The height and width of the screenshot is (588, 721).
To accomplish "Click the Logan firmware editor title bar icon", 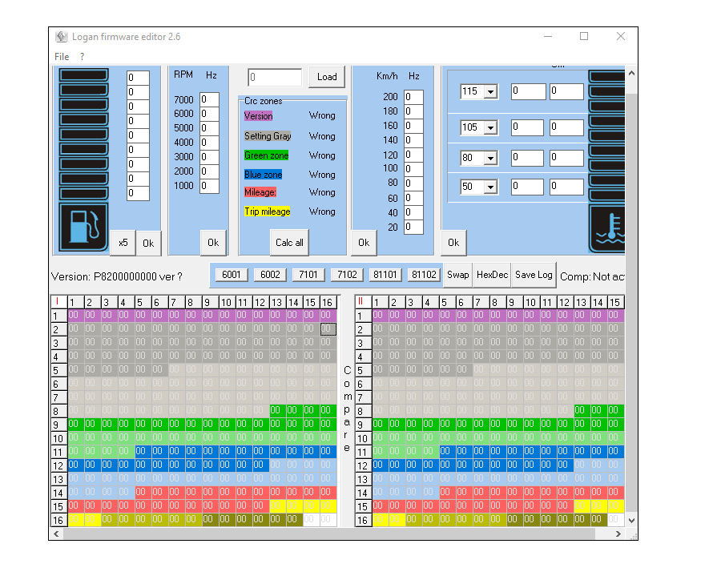I will coord(61,37).
